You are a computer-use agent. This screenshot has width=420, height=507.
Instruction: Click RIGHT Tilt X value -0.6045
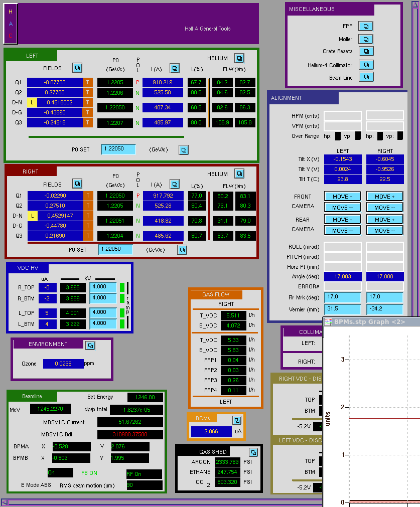pos(385,159)
